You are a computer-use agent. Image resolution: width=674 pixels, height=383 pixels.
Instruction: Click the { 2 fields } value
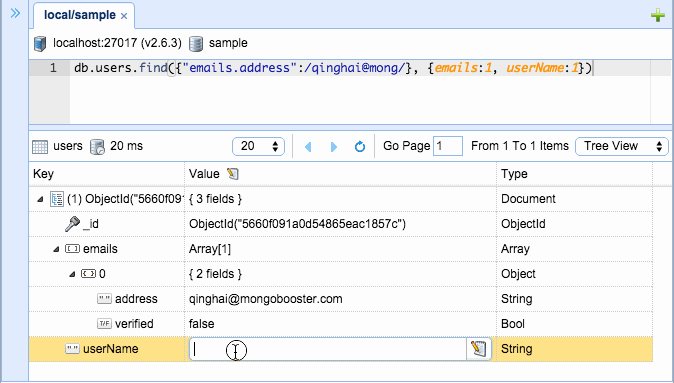point(215,274)
